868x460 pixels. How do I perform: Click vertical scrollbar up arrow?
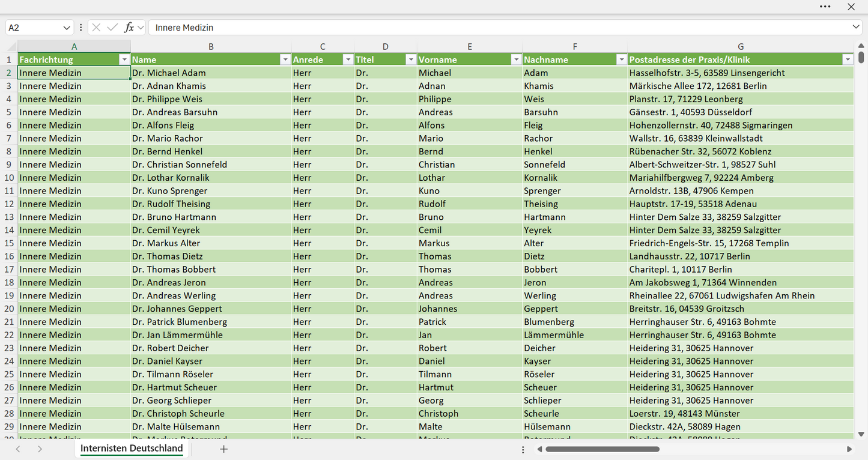[861, 46]
